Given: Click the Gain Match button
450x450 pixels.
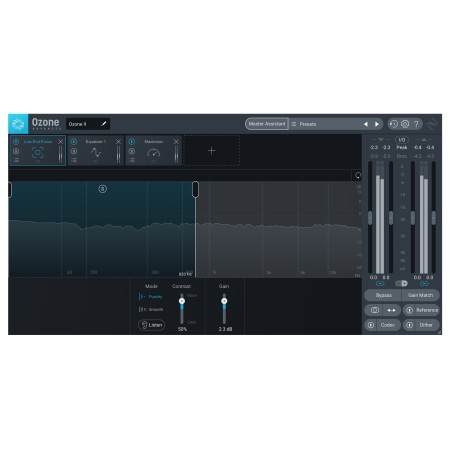Looking at the screenshot, I should click(421, 295).
